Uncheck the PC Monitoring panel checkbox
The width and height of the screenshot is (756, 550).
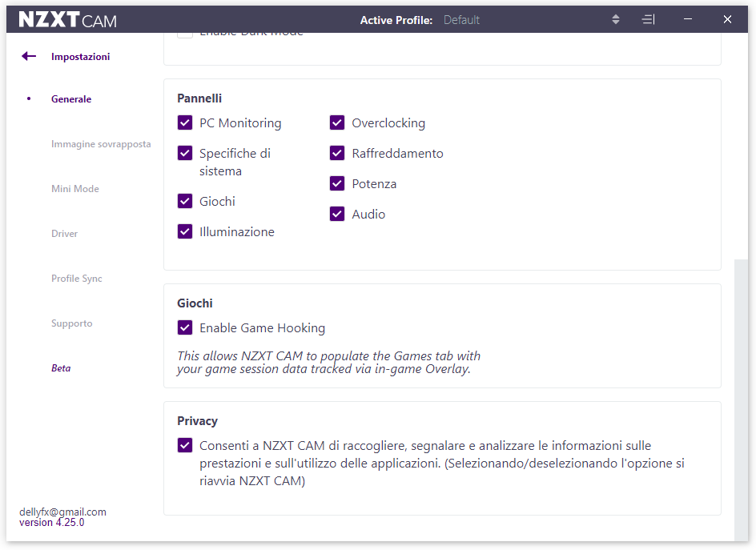(185, 123)
